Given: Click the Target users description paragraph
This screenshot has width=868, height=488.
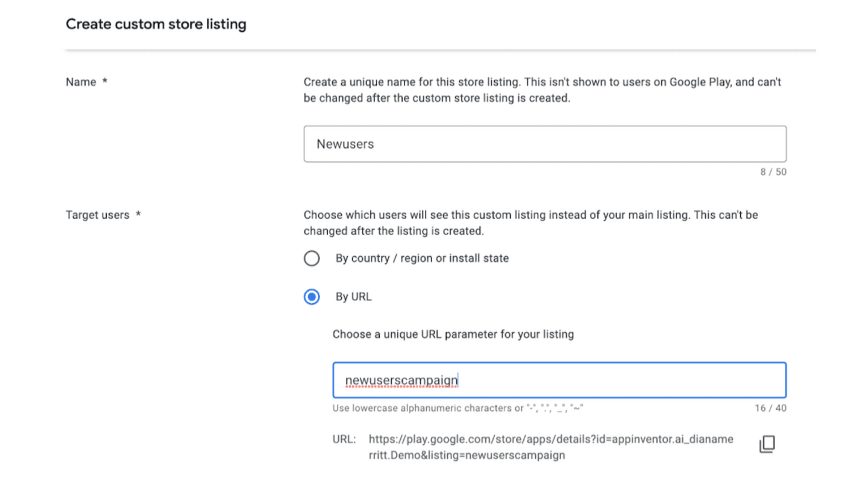Looking at the screenshot, I should point(530,223).
